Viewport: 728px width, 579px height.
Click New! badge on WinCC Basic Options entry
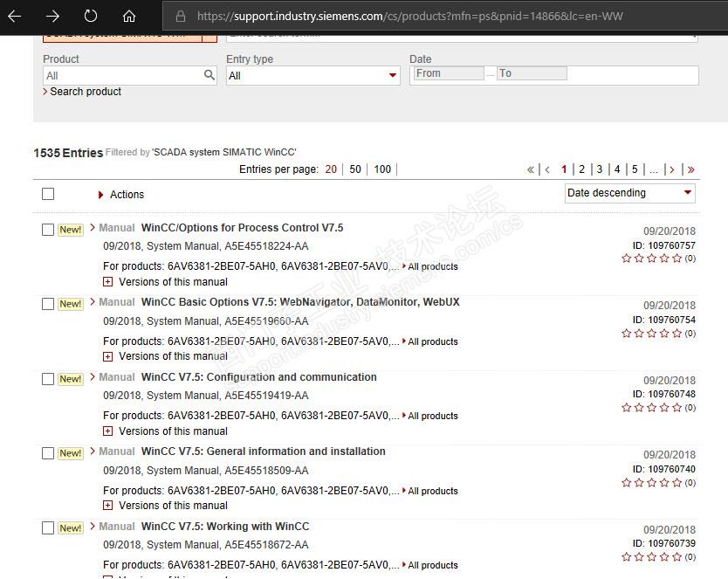(x=71, y=304)
